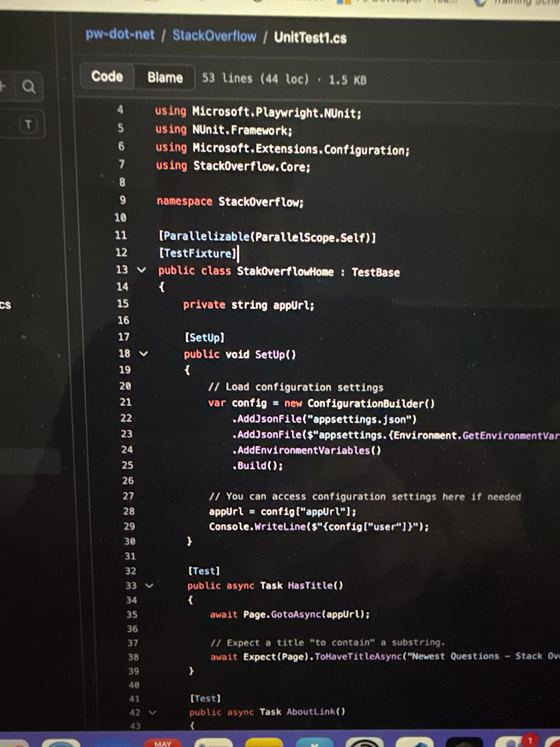The width and height of the screenshot is (560, 747).
Task: Select line number 17
Action: 124,338
